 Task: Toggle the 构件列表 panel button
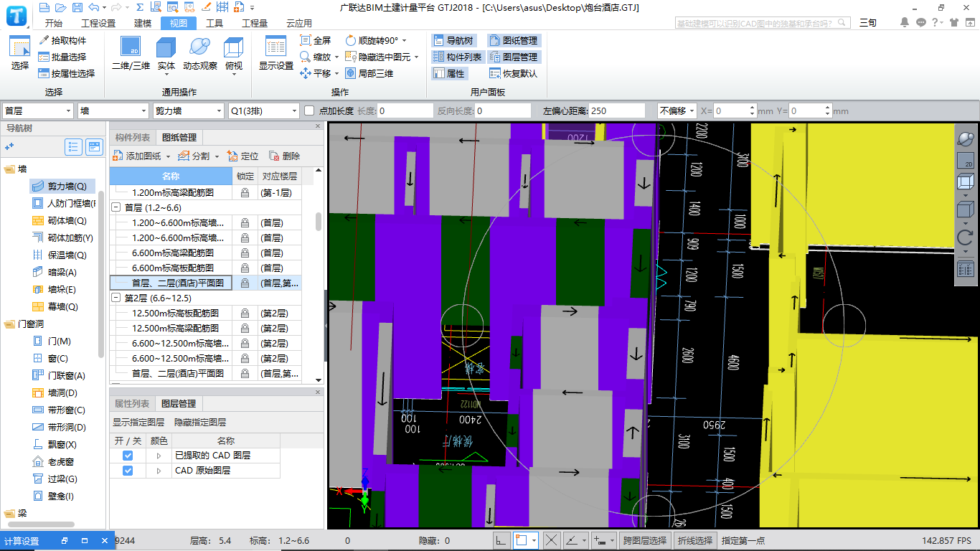pyautogui.click(x=457, y=57)
